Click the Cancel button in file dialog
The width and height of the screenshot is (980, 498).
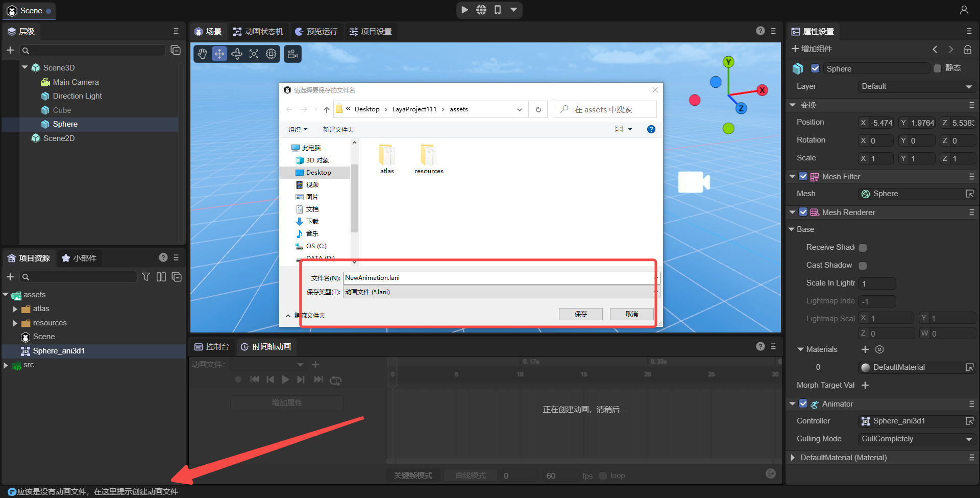(x=631, y=314)
